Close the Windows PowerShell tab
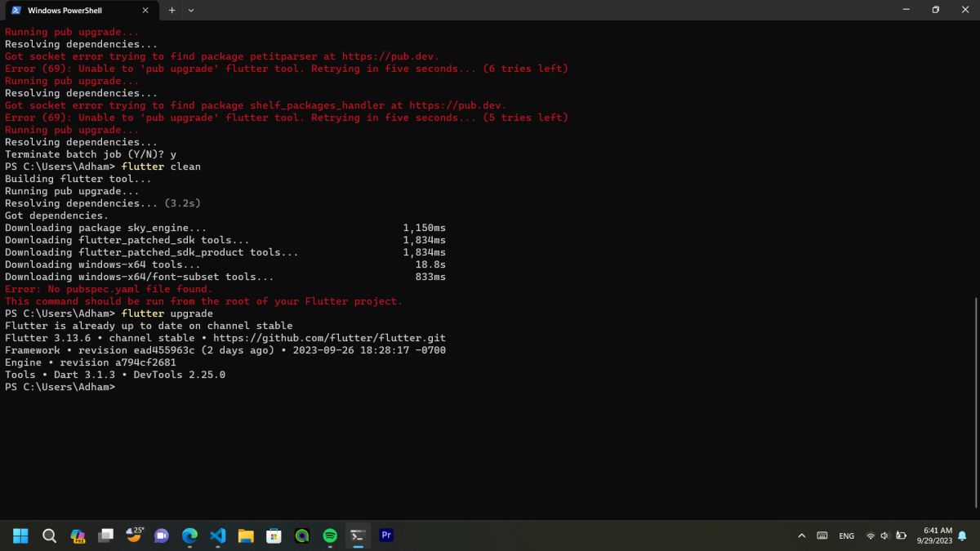Viewport: 980px width, 551px height. click(145, 11)
